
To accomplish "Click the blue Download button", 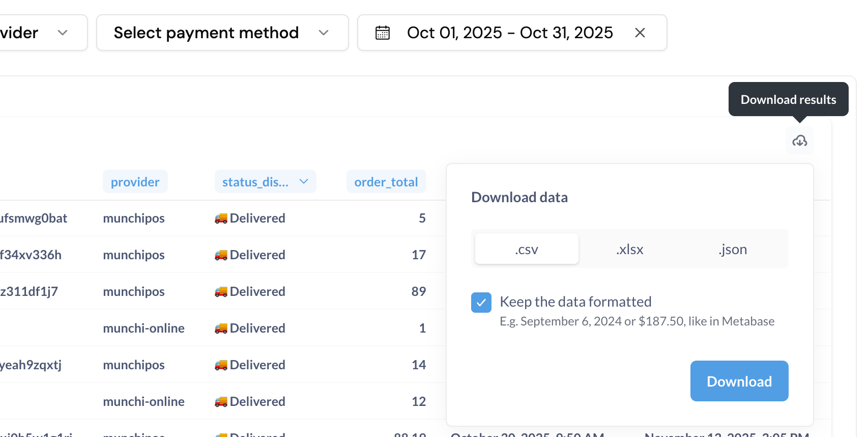I will [x=739, y=381].
